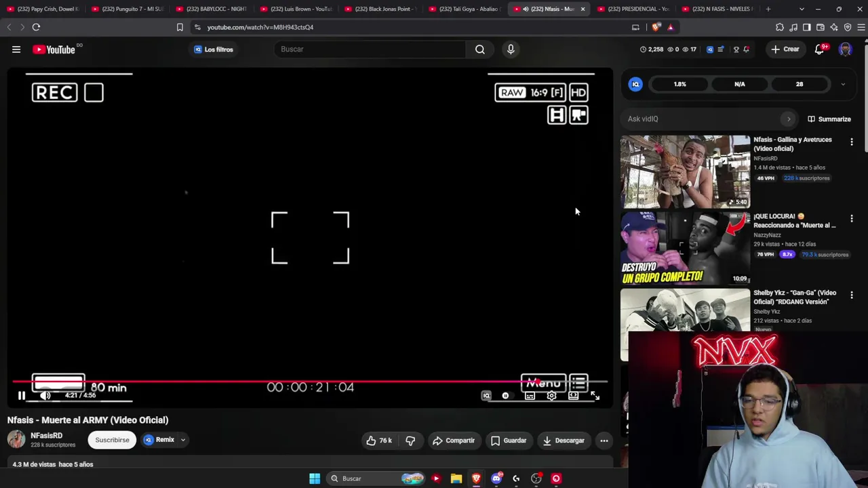
Task: Open the Gallina y Avetruces video thumbnail
Action: [685, 171]
